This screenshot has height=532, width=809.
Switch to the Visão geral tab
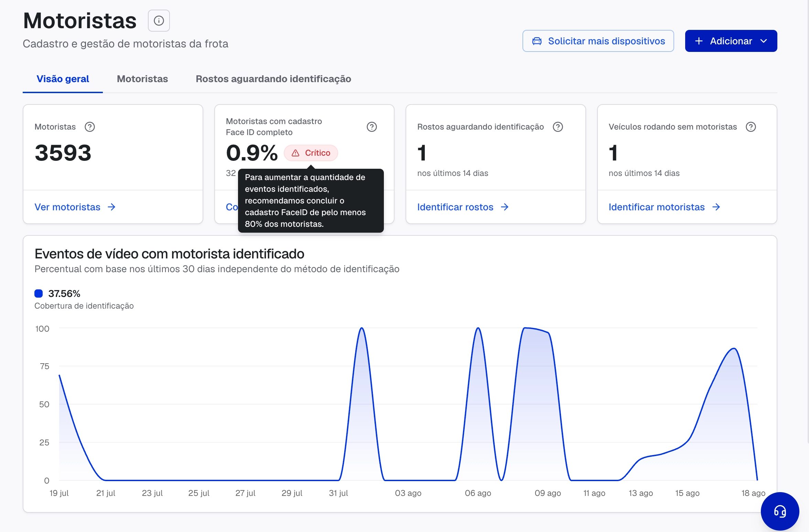pos(63,79)
